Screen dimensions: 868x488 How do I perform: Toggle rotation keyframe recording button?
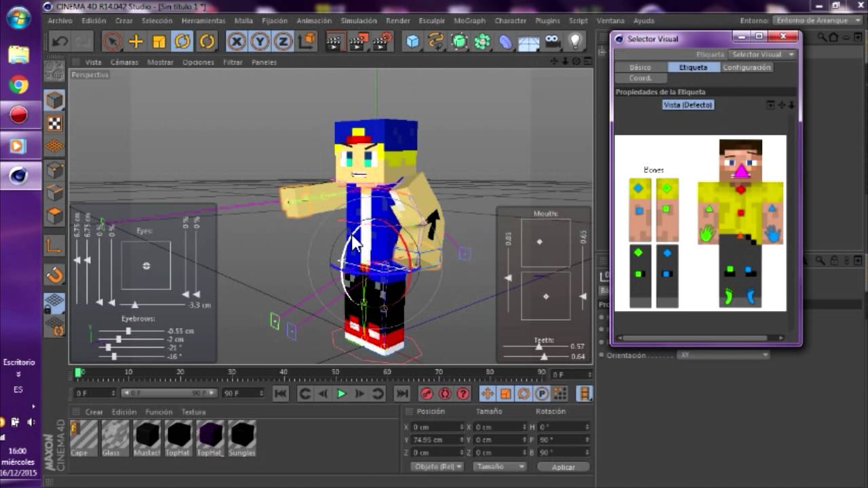pyautogui.click(x=524, y=394)
